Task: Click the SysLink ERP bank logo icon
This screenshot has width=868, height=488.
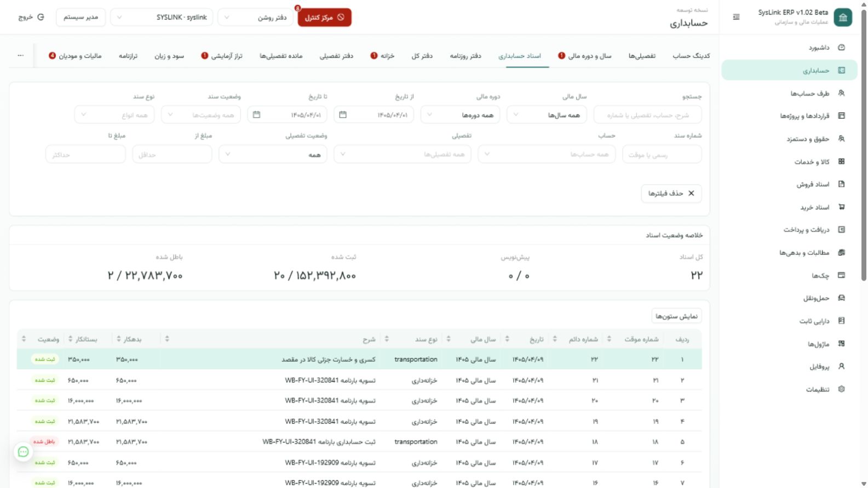Action: point(843,18)
